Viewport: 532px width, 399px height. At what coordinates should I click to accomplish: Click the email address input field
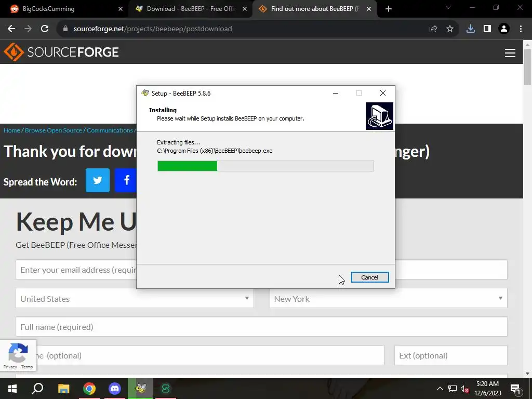click(x=76, y=270)
